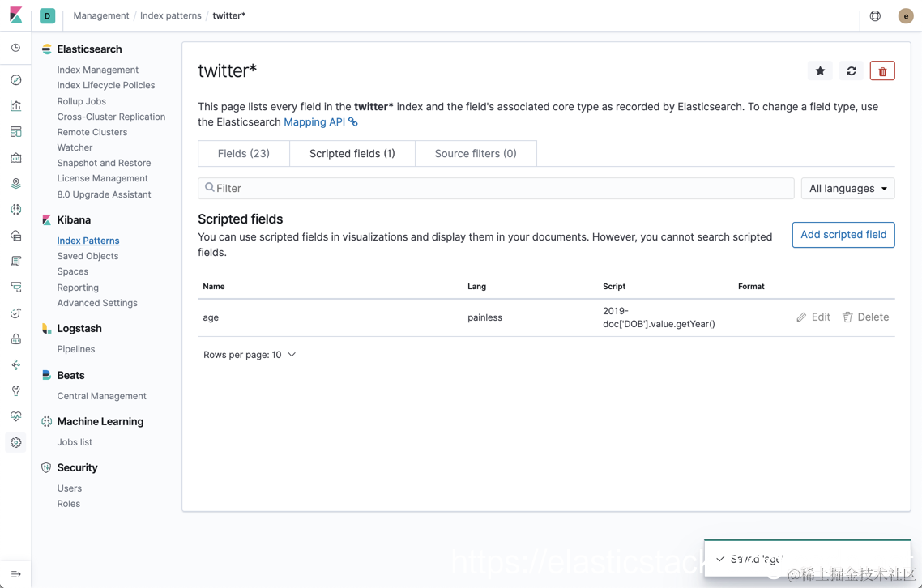The image size is (922, 588).
Task: Edit the age scripted field
Action: click(x=813, y=317)
